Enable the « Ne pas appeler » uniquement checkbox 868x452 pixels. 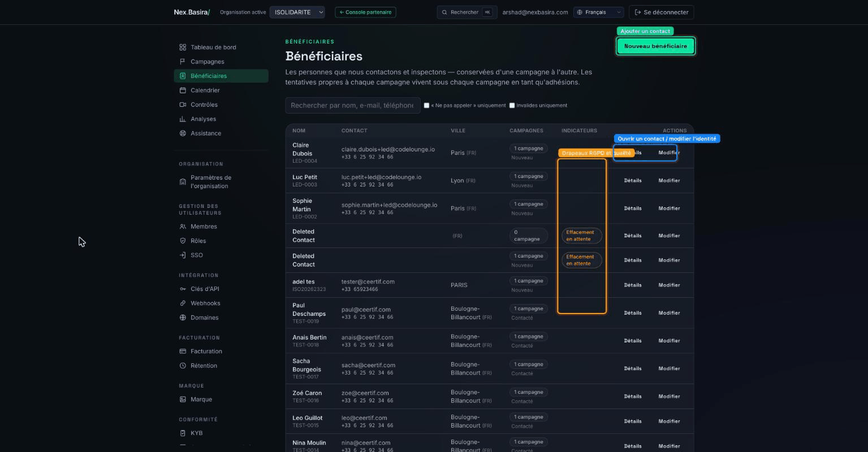[x=426, y=106]
